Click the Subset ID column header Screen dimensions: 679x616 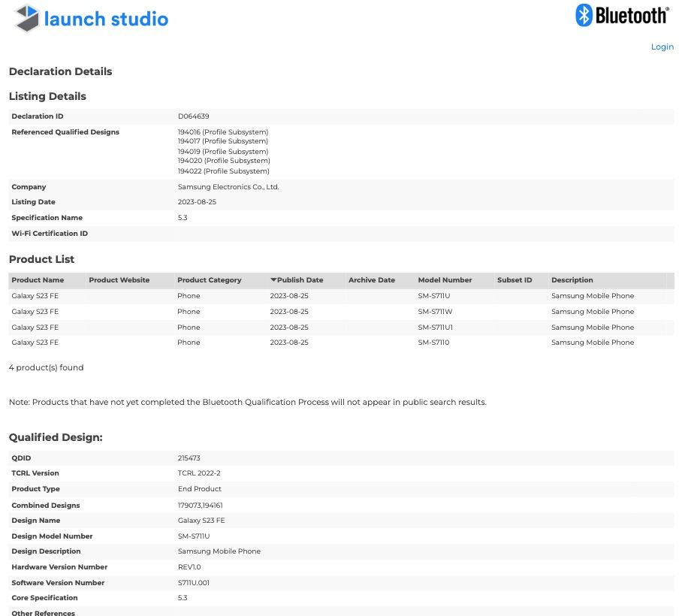click(515, 280)
